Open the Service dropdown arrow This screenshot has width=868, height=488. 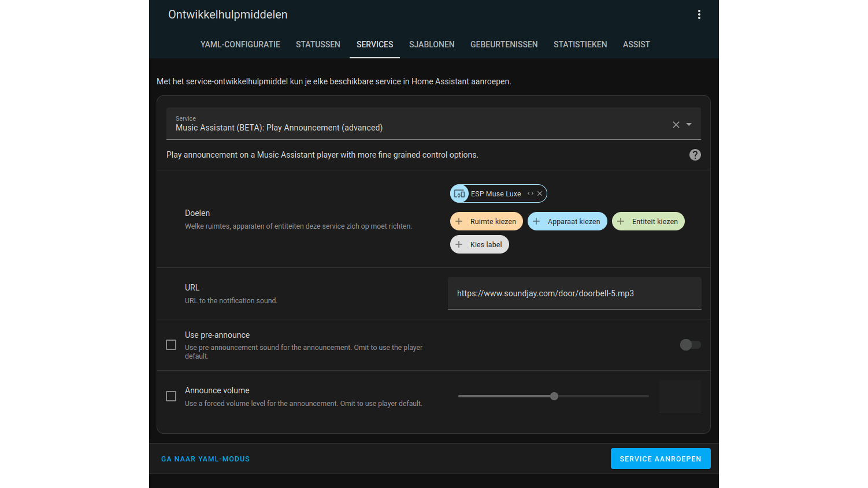point(689,125)
